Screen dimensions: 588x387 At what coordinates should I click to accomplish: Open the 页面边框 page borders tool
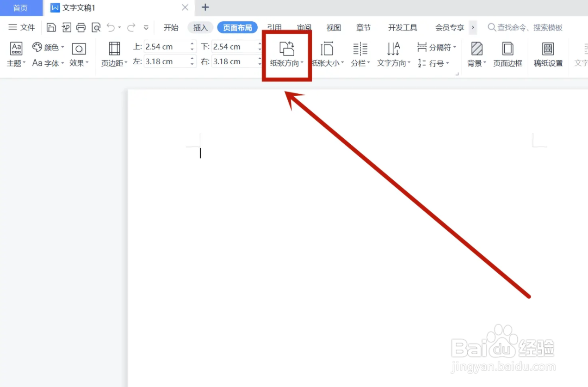tap(508, 54)
